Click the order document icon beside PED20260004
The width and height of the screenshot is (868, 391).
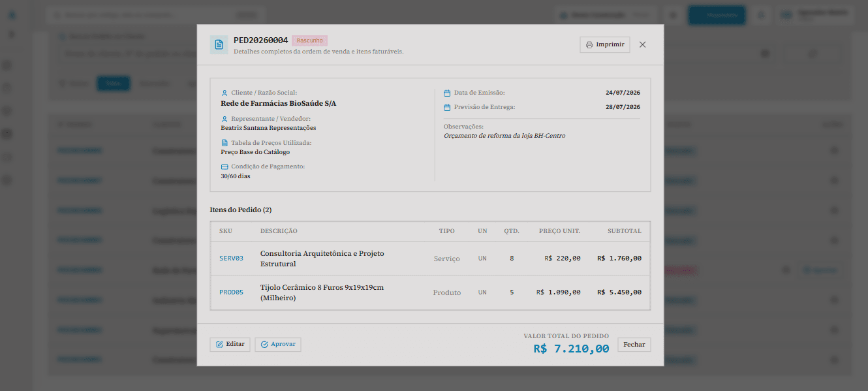[219, 44]
